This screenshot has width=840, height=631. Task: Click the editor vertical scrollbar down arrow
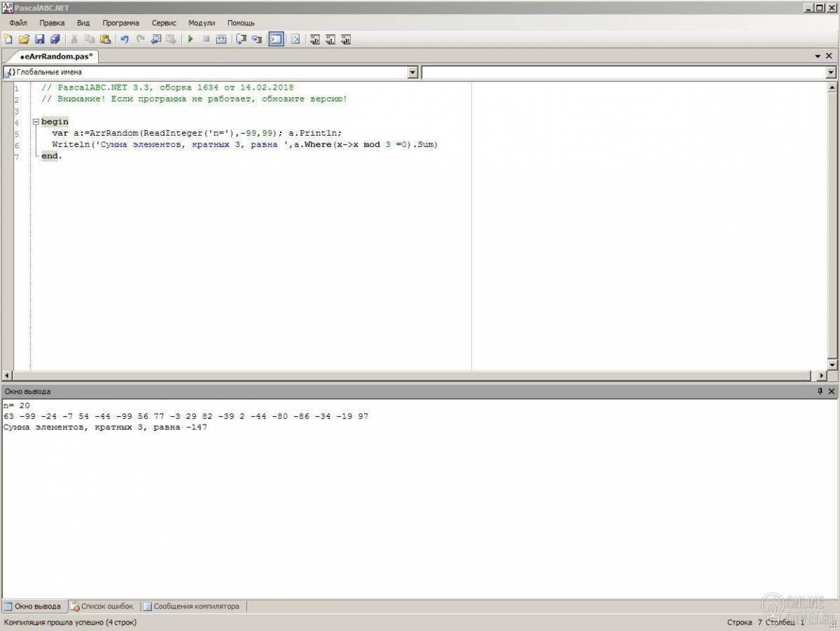tap(832, 364)
